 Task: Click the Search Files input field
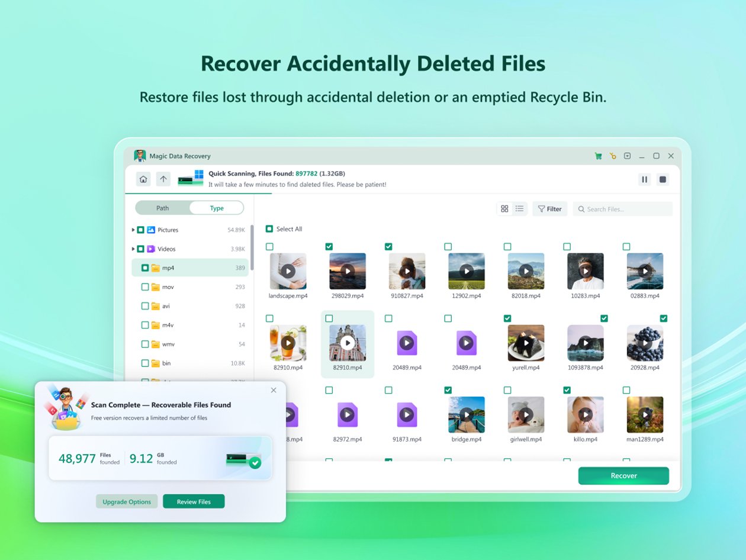click(x=623, y=209)
